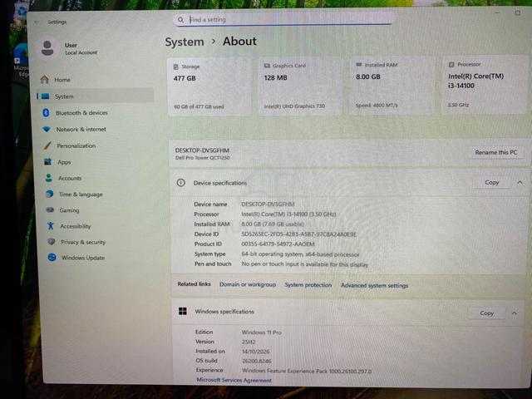Go back with the Settings back arrow
The height and width of the screenshot is (399, 532).
point(37,22)
